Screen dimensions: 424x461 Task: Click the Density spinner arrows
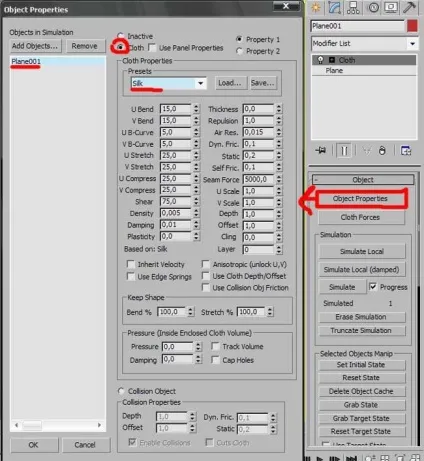coord(196,213)
